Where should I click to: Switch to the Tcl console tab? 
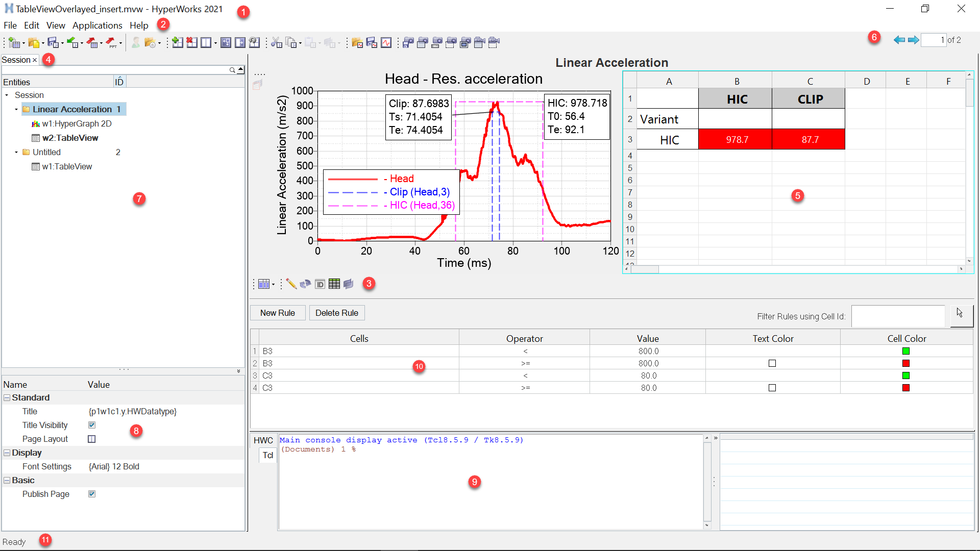click(x=268, y=455)
